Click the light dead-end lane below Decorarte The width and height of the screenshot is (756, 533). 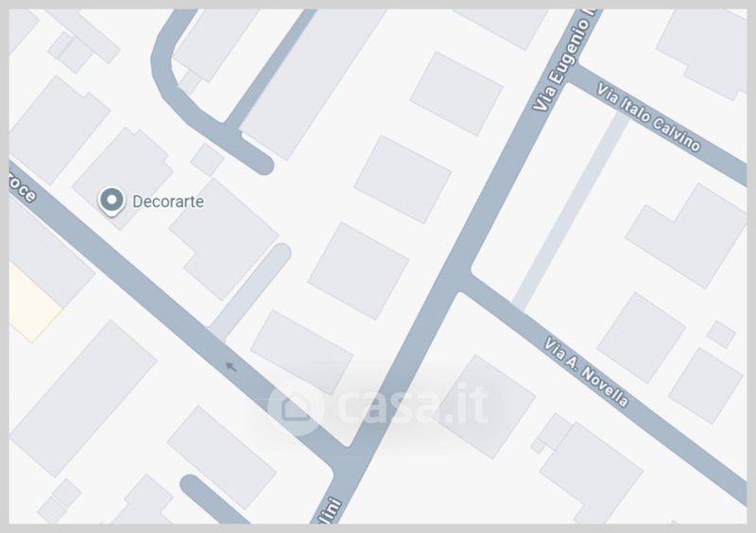coord(249,293)
